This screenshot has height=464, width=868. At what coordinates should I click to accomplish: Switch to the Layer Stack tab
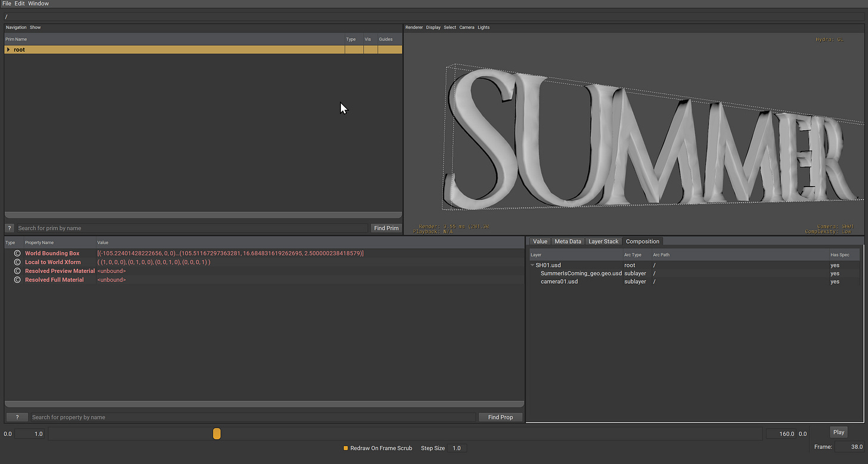click(603, 242)
